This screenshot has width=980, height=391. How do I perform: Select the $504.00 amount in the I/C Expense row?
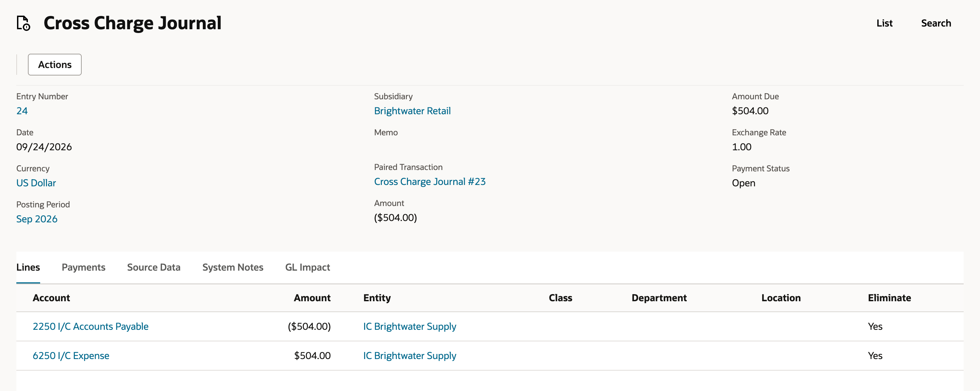click(x=312, y=356)
